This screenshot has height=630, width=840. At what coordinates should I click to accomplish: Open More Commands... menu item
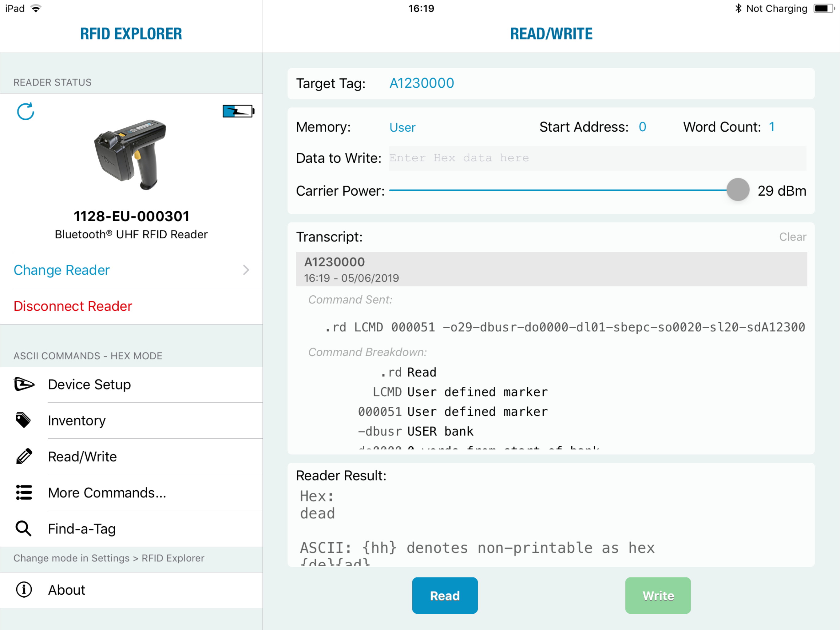pos(131,493)
